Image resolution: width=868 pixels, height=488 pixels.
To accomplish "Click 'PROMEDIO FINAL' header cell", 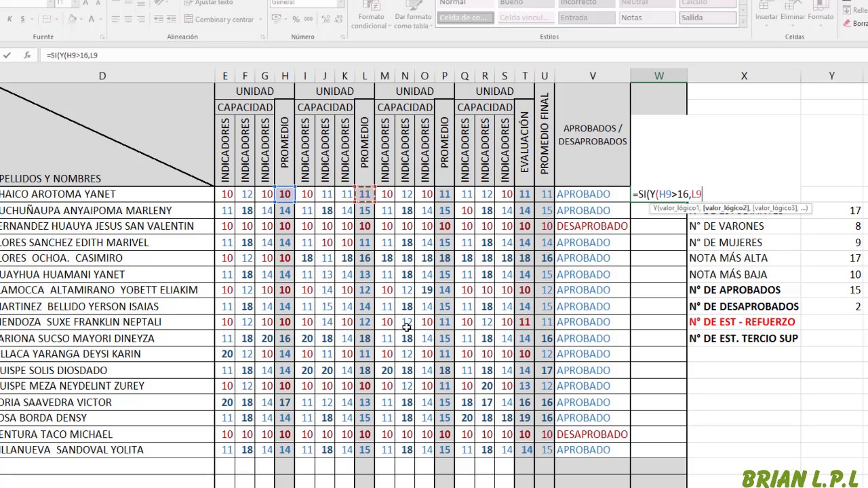I will 545,135.
